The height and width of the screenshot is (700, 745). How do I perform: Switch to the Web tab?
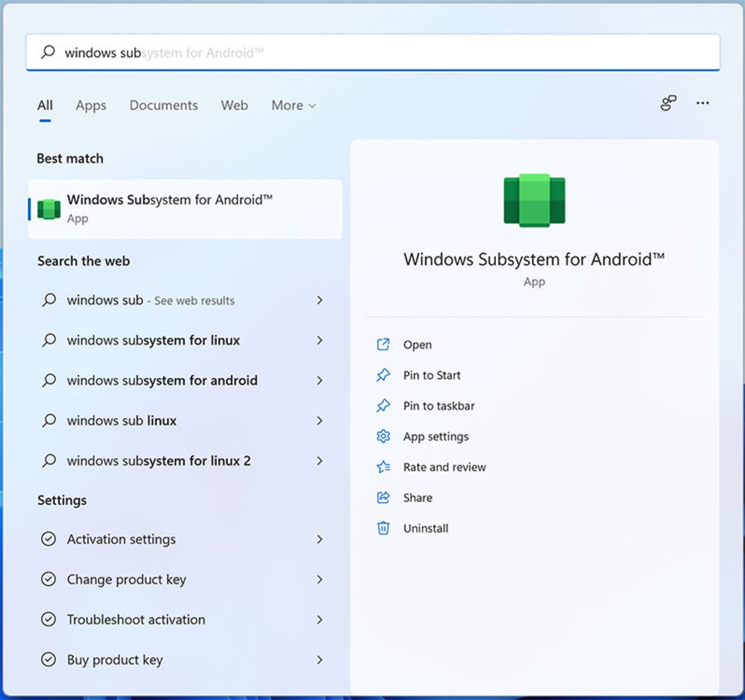tap(234, 105)
